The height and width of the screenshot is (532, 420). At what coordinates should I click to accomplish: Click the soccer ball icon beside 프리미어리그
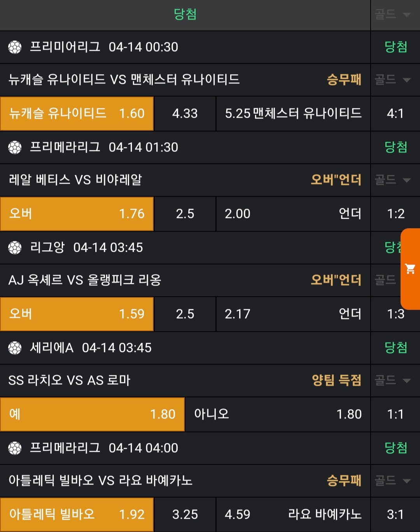15,47
